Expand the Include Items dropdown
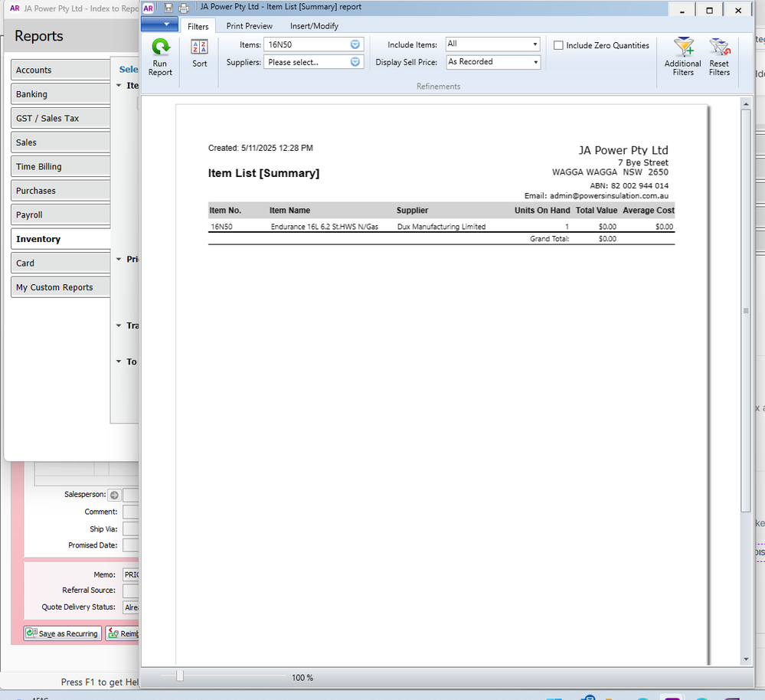The height and width of the screenshot is (700, 765). point(534,44)
